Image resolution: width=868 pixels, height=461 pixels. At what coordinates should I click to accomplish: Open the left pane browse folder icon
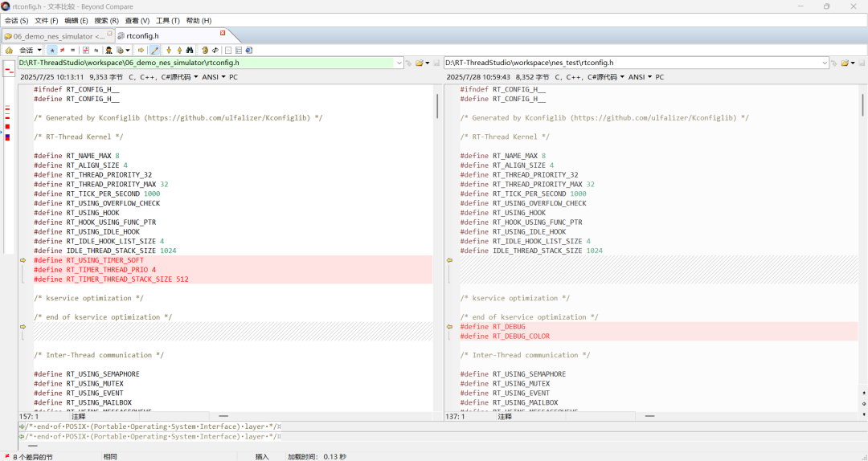pos(420,63)
